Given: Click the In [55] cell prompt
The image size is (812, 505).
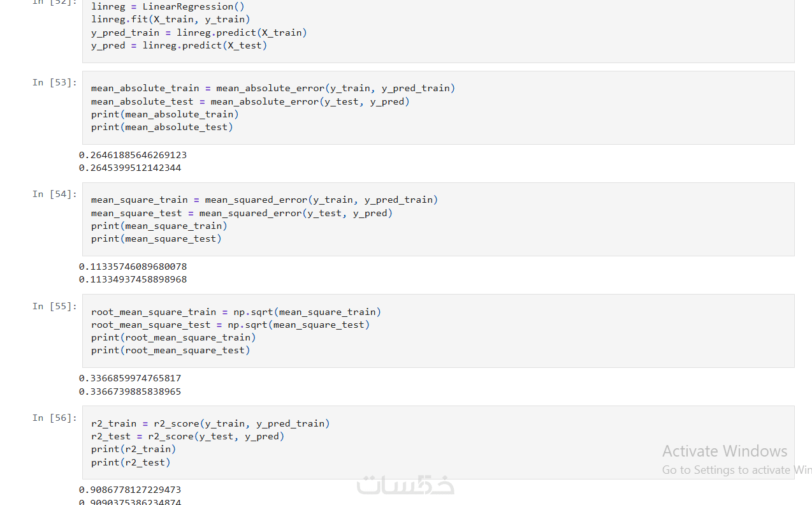Looking at the screenshot, I should point(55,306).
